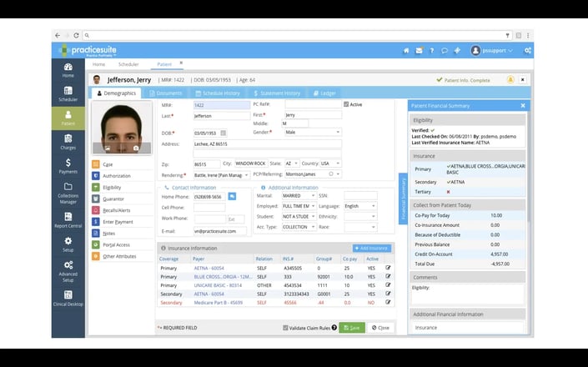The height and width of the screenshot is (367, 588).
Task: Open Report Central in the sidebar
Action: pyautogui.click(x=68, y=220)
